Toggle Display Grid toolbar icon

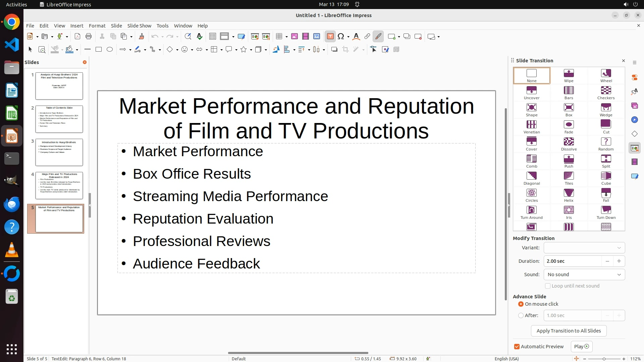tap(212, 37)
